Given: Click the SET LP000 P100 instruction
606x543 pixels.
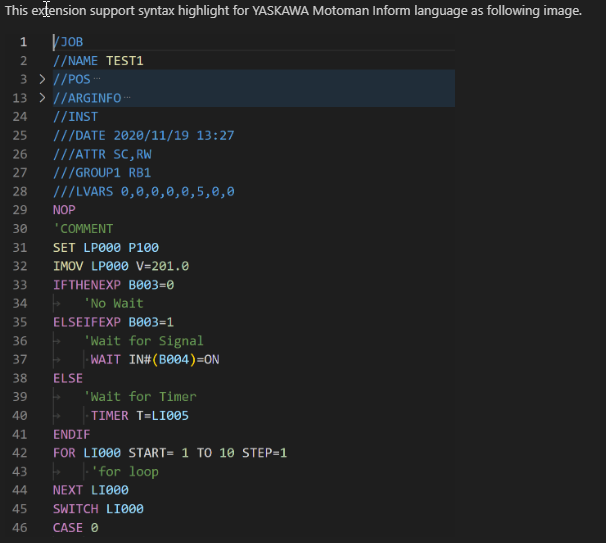Looking at the screenshot, I should [106, 247].
